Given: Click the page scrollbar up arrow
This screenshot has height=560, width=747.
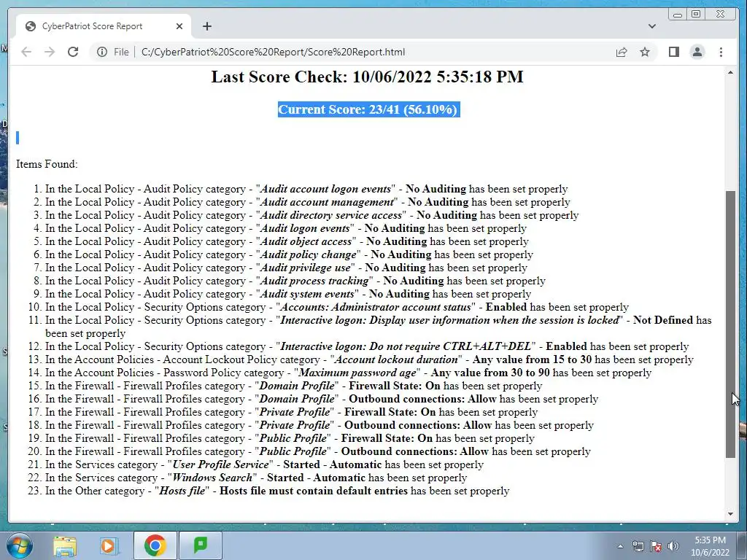Looking at the screenshot, I should tap(730, 72).
